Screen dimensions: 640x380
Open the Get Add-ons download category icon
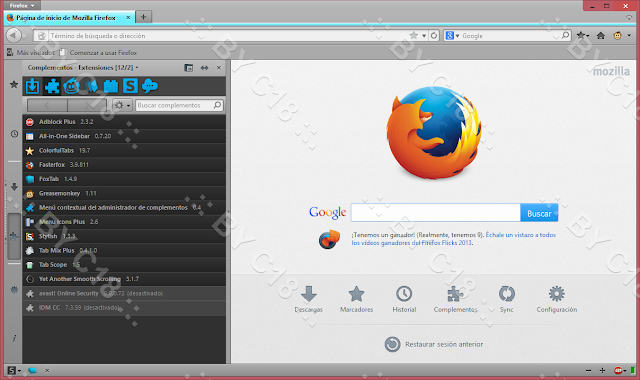[x=33, y=86]
